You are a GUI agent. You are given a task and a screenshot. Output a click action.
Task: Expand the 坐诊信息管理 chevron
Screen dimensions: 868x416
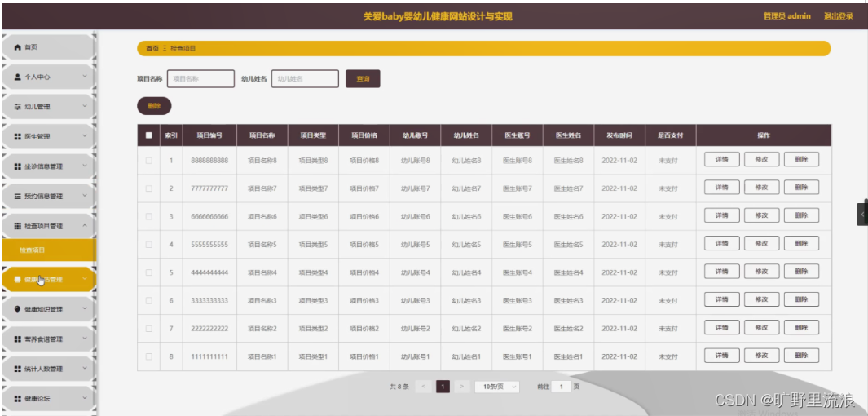pyautogui.click(x=85, y=166)
